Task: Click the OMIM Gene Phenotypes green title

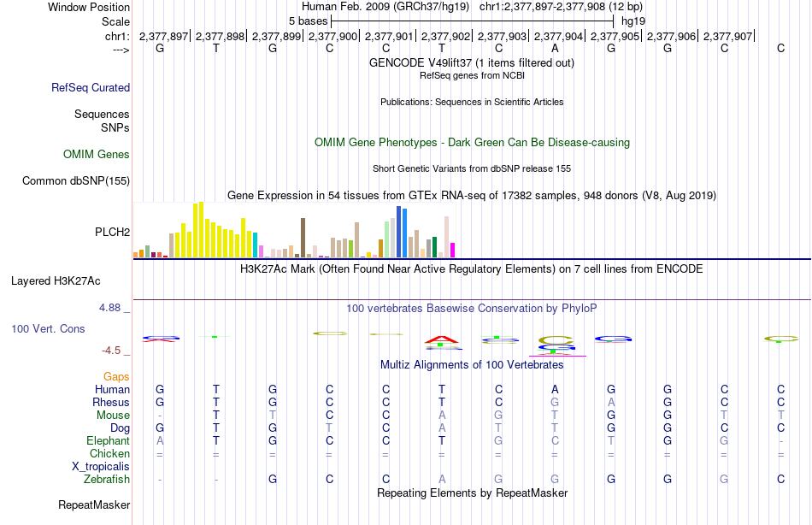Action: point(473,143)
